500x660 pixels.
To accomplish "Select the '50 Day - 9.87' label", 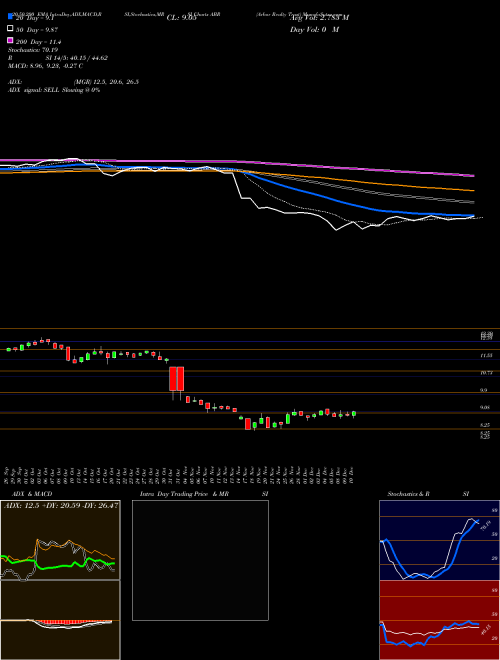I will [x=37, y=29].
